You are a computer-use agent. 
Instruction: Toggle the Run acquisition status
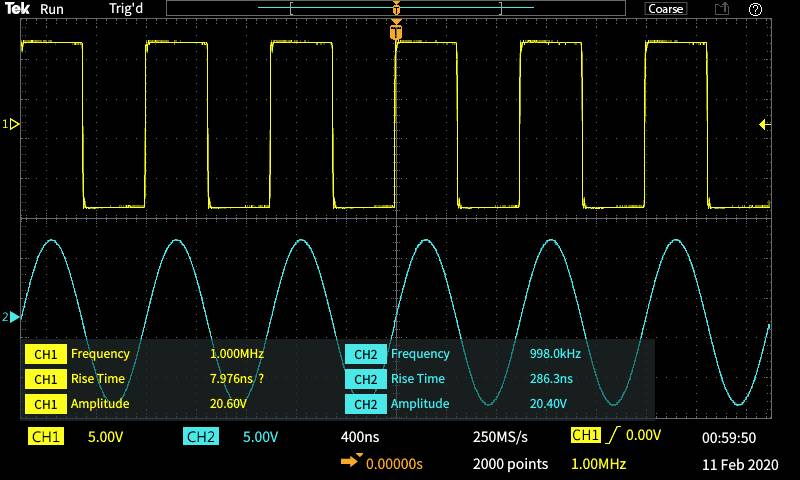point(52,9)
